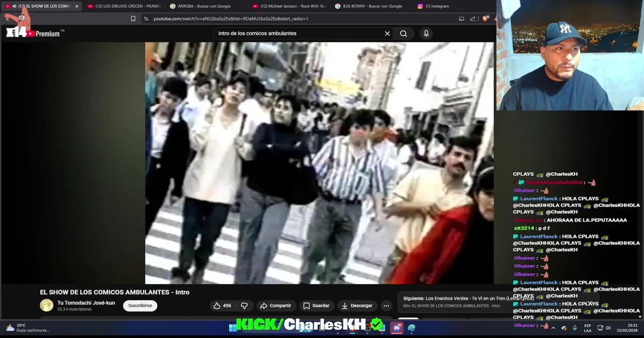Open the ARROBA Google search tab
This screenshot has height=338, width=644.
204,6
